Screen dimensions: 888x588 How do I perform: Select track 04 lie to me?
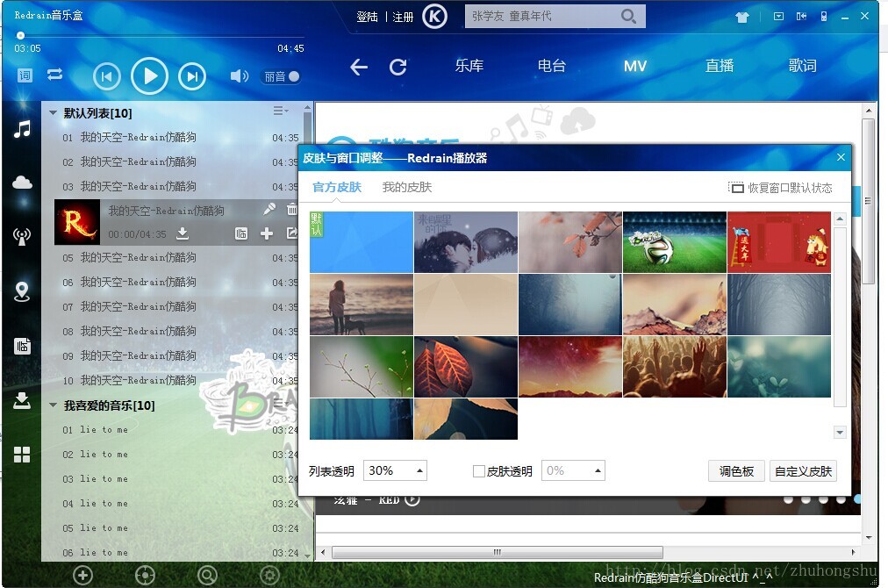179,504
